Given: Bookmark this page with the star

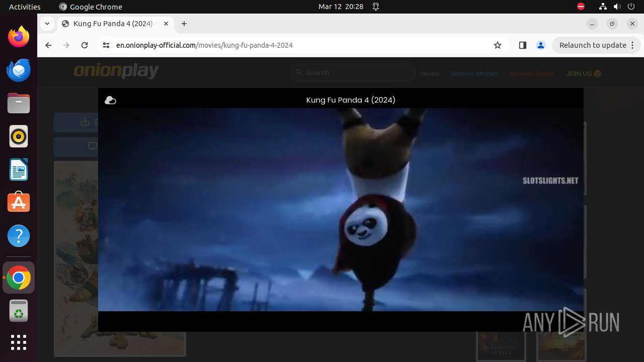Looking at the screenshot, I should (x=498, y=45).
